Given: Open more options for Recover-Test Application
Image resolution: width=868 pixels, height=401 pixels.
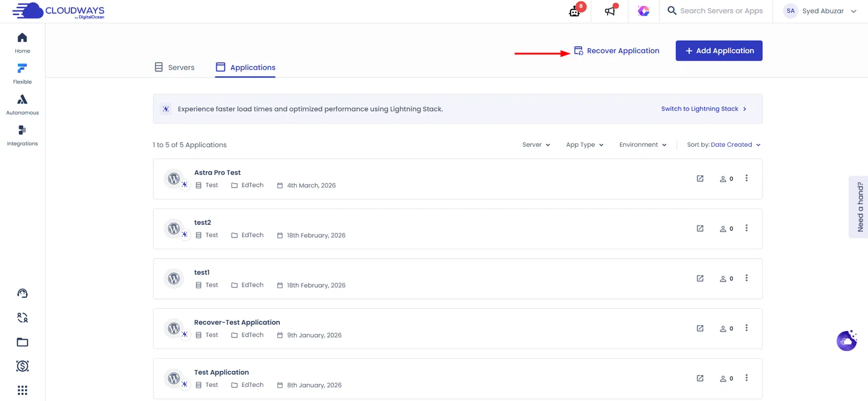Looking at the screenshot, I should [x=746, y=328].
